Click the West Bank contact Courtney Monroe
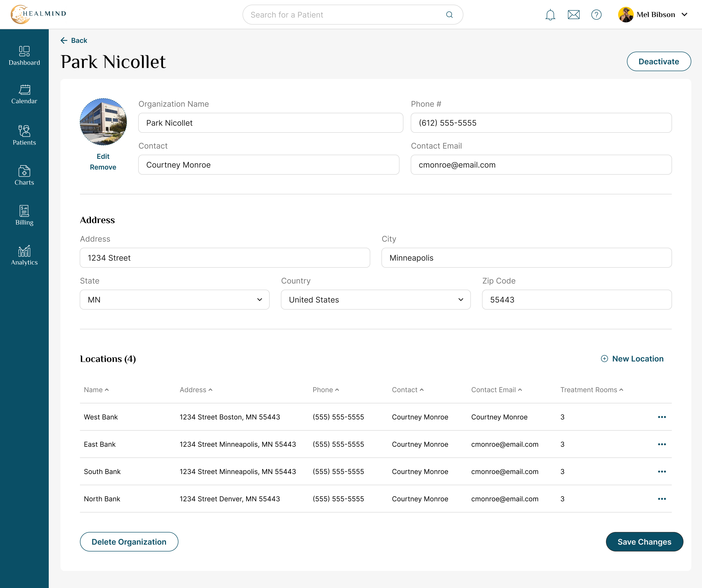This screenshot has width=702, height=588. (420, 417)
